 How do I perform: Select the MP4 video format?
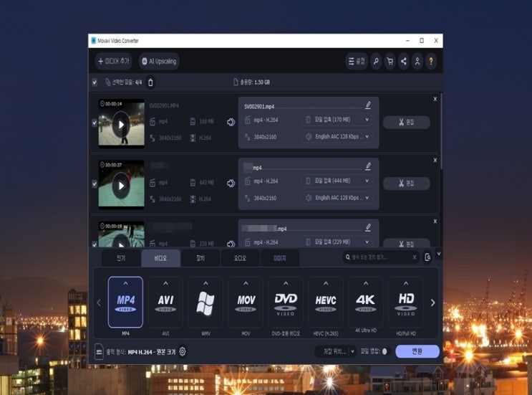tap(125, 303)
